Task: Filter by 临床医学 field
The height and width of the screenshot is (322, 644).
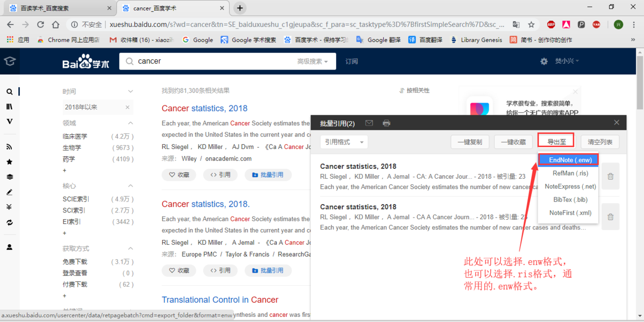Action: [75, 137]
